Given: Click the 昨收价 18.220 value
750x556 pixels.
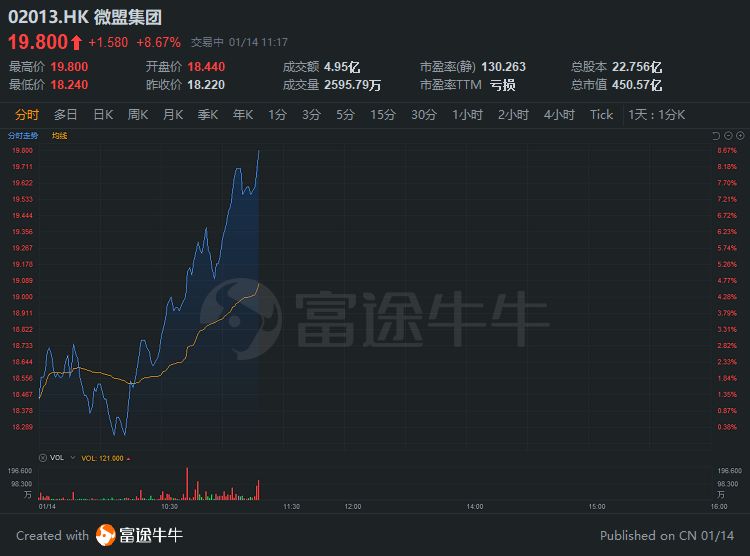Looking at the screenshot, I should point(206,85).
